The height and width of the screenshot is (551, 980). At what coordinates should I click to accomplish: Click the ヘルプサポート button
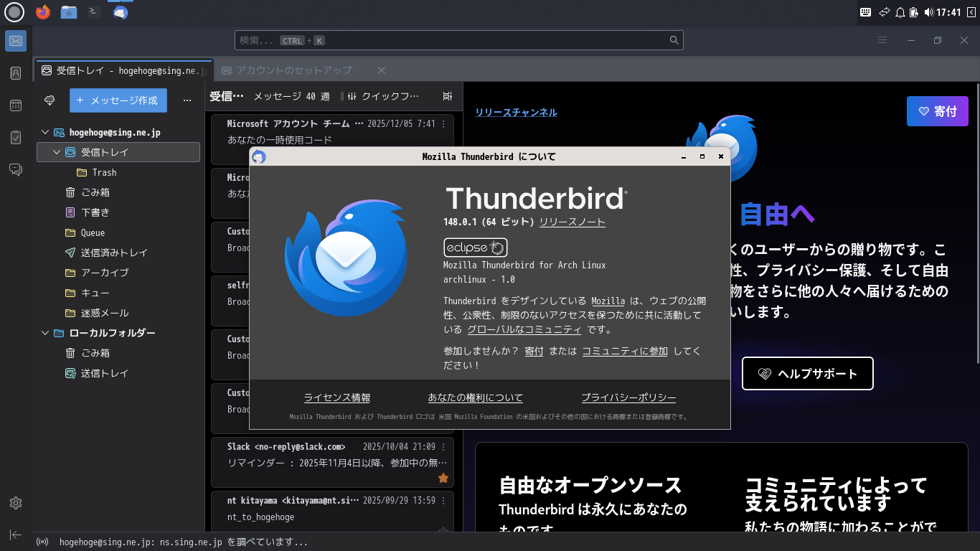[808, 374]
